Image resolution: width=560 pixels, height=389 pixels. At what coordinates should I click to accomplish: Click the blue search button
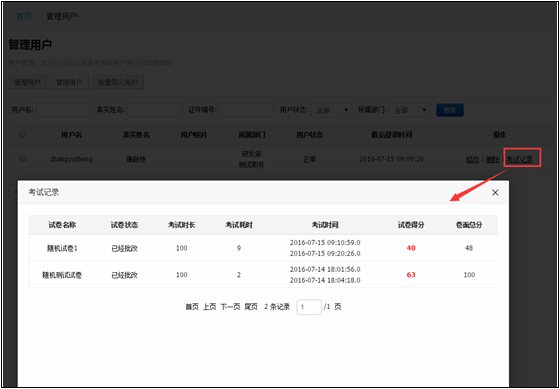click(x=450, y=110)
